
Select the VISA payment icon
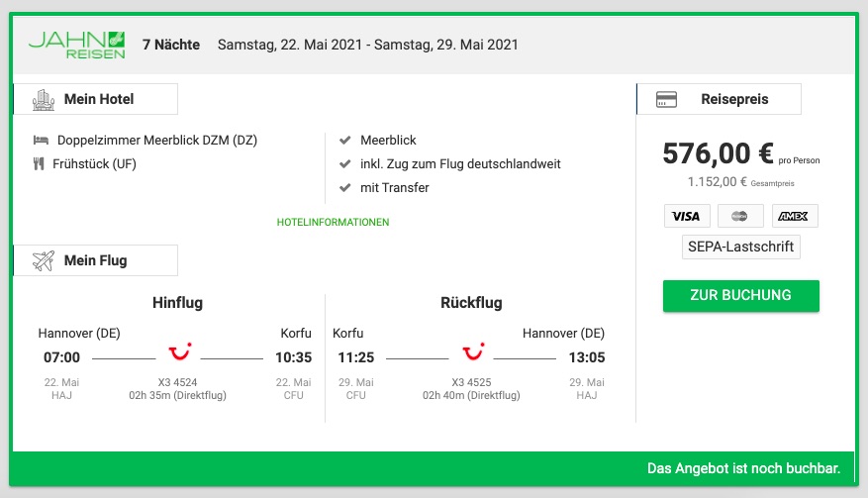click(x=687, y=216)
